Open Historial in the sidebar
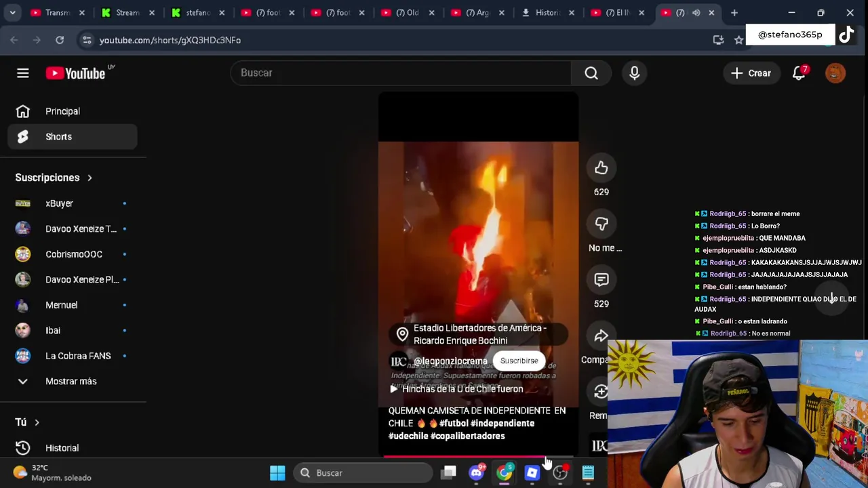This screenshot has width=868, height=488. [x=73, y=448]
